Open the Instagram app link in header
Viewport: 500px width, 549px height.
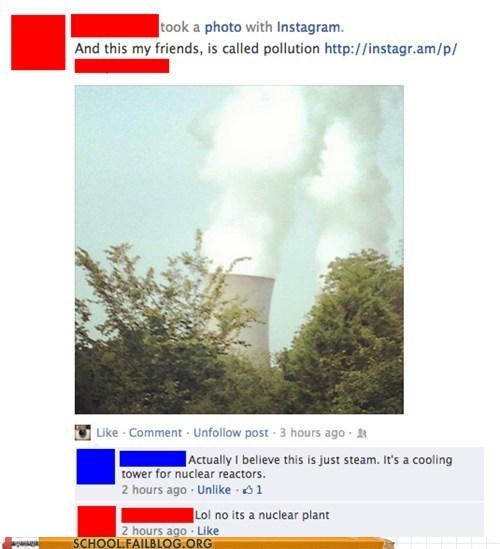coord(308,27)
